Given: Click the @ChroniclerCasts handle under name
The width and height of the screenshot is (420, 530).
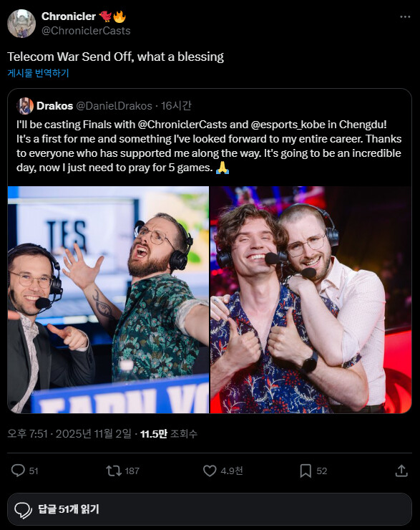Looking at the screenshot, I should [x=86, y=31].
